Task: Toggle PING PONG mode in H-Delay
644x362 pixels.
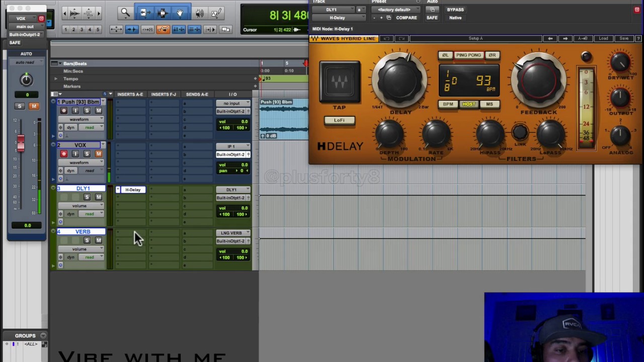Action: 468,55
